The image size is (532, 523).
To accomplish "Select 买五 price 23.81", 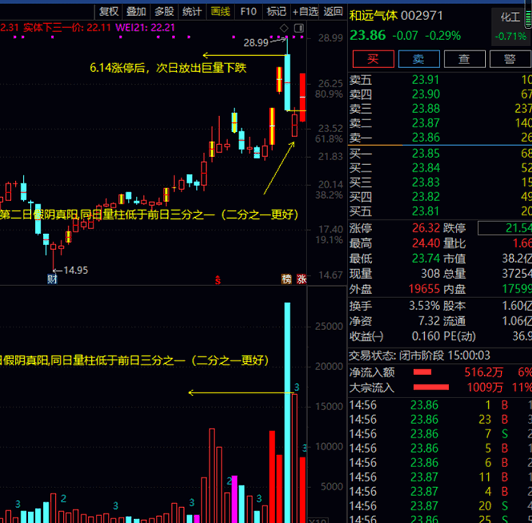I will [x=426, y=211].
